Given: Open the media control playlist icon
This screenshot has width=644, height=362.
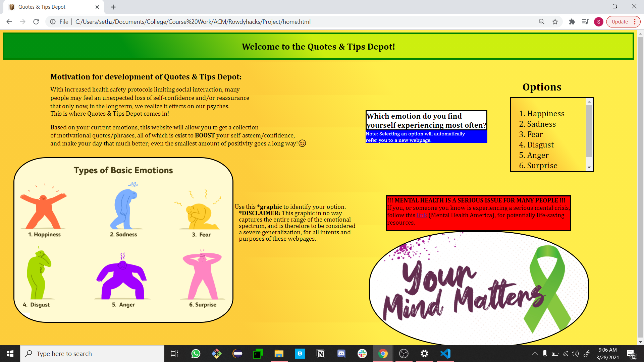Looking at the screenshot, I should coord(585,22).
